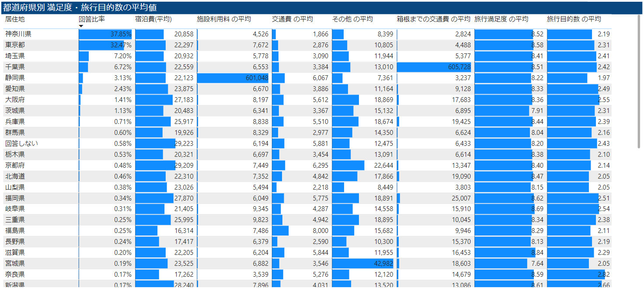644x289 pixels.
Task: Select the 回答しない row label
Action: [21, 144]
